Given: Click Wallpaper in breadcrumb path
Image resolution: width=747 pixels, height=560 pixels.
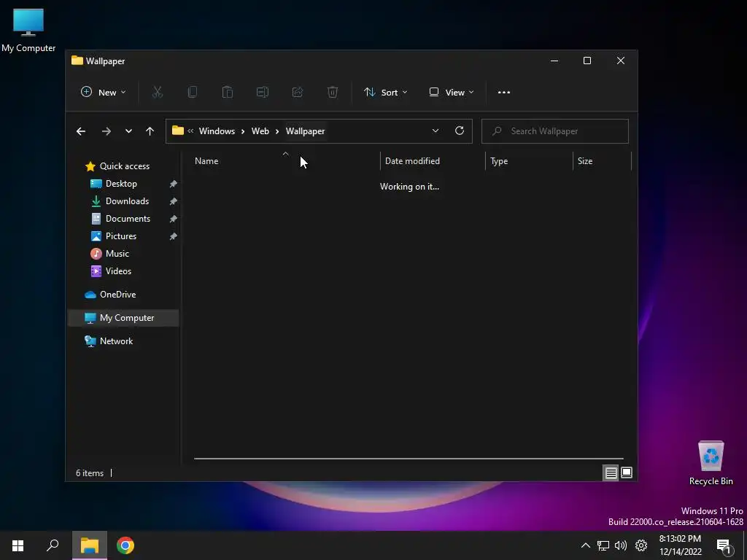Looking at the screenshot, I should click(306, 131).
